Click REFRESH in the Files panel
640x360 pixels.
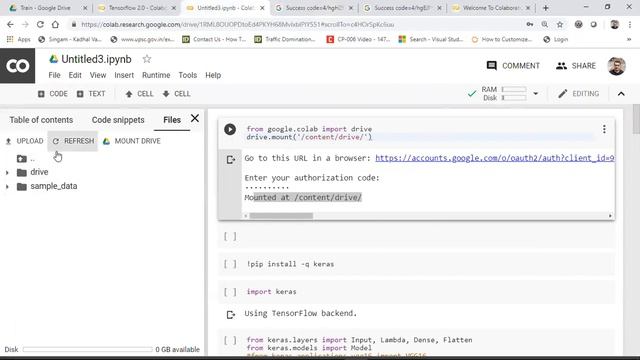point(73,141)
